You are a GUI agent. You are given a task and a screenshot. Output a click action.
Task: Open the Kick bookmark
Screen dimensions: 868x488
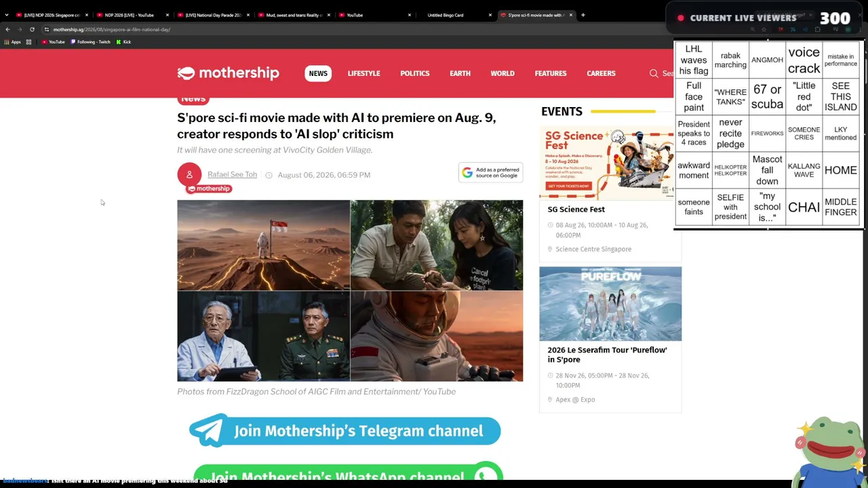click(x=123, y=42)
